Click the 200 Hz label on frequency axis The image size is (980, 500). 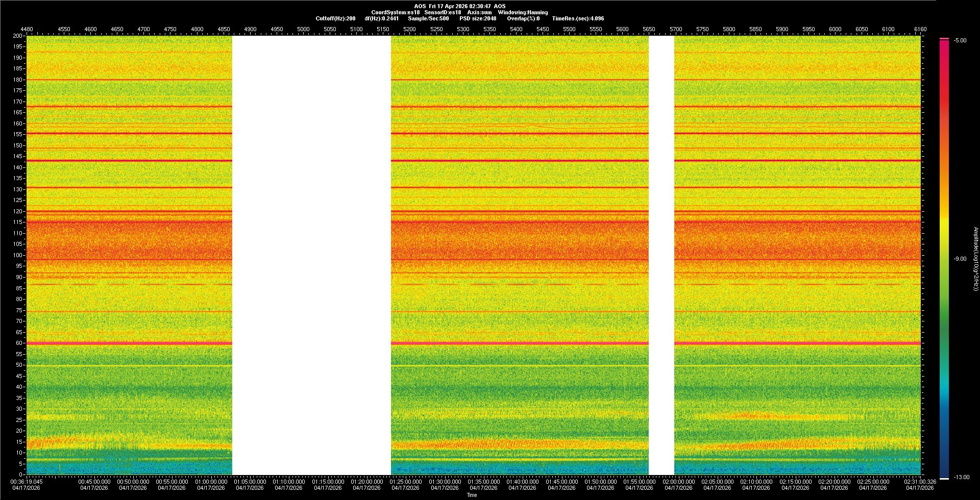pyautogui.click(x=17, y=36)
